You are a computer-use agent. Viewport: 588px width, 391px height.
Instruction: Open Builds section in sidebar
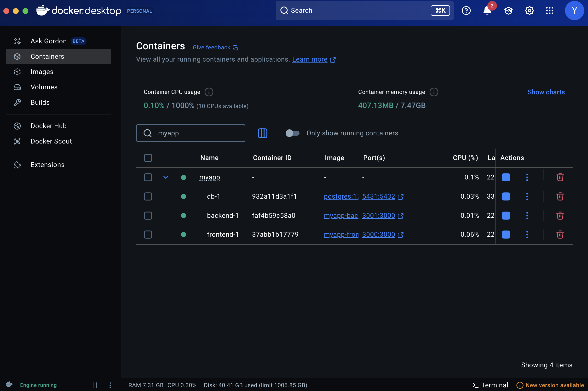pos(58,102)
